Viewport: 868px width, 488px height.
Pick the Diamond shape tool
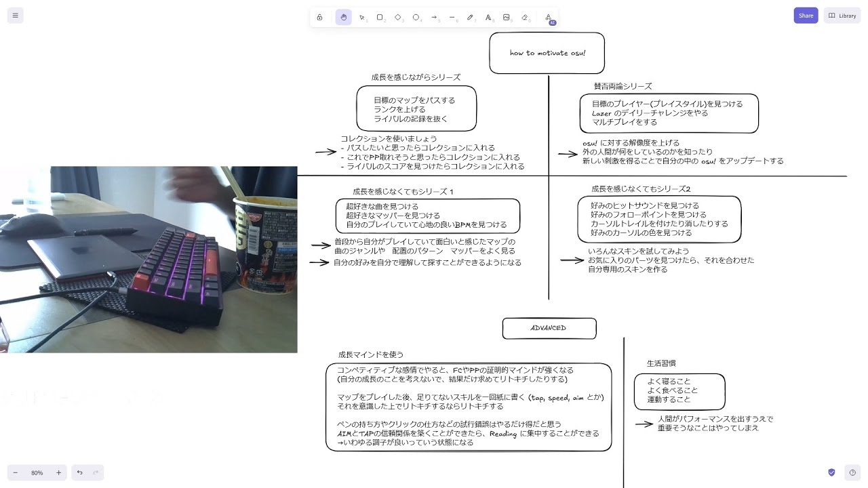pyautogui.click(x=397, y=17)
